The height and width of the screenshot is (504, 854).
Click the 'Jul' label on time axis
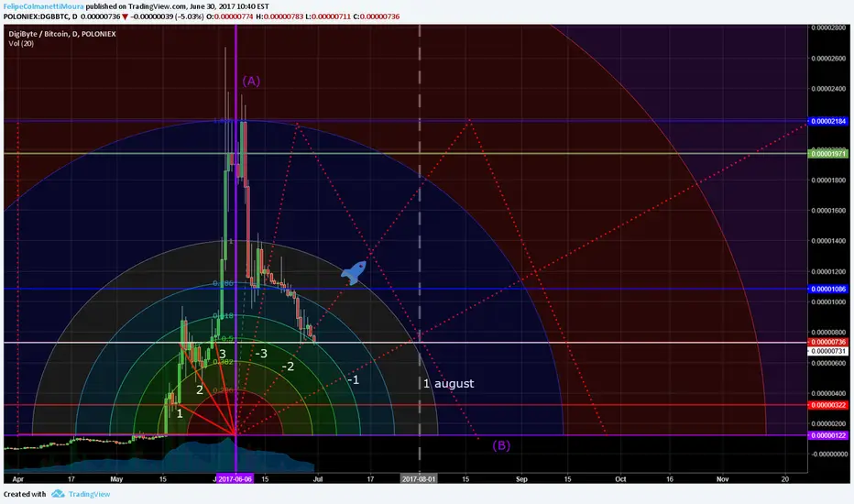[318, 479]
